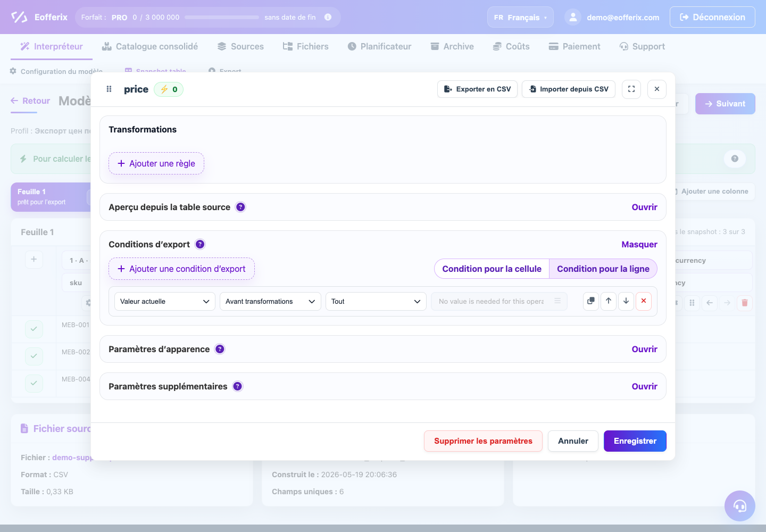Import rules from CSV
Image resolution: width=766 pixels, height=532 pixels.
click(569, 89)
